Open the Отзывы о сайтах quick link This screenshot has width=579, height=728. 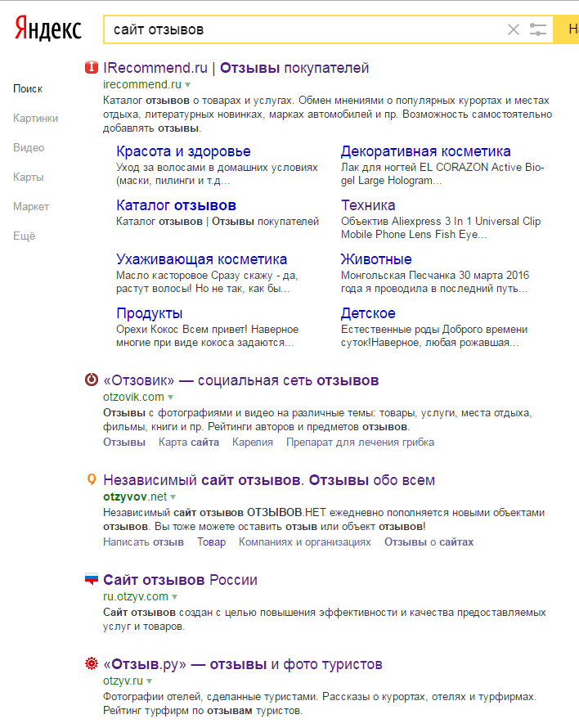point(429,542)
